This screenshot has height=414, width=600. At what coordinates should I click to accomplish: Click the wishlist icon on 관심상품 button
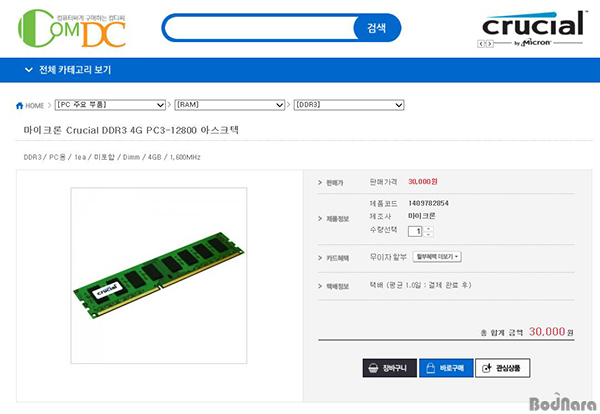[487, 368]
